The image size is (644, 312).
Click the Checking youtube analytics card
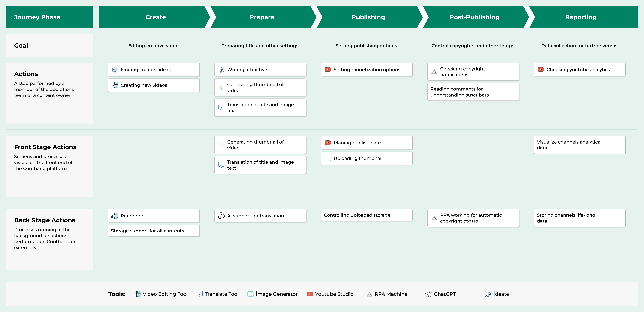click(x=580, y=69)
